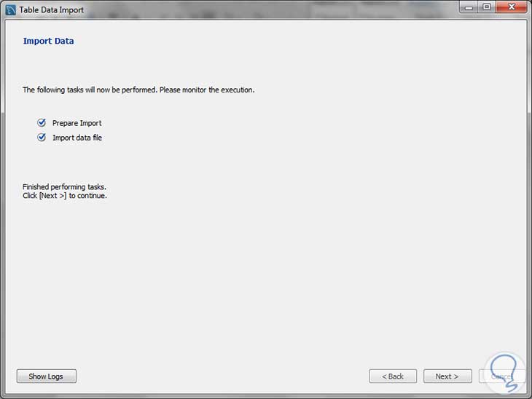Click the "following tasks will now be performed" text

click(x=138, y=90)
